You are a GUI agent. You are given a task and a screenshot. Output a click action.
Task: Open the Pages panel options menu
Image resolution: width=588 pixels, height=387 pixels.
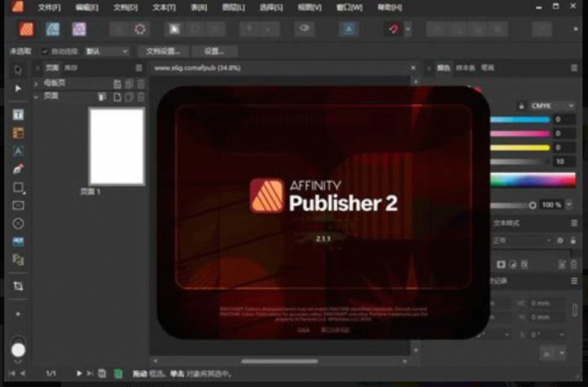coord(138,68)
